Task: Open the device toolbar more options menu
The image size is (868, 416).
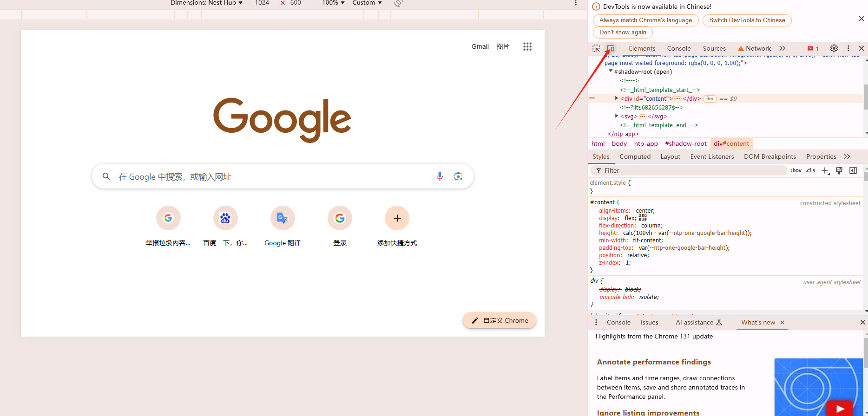Action: coord(576,3)
